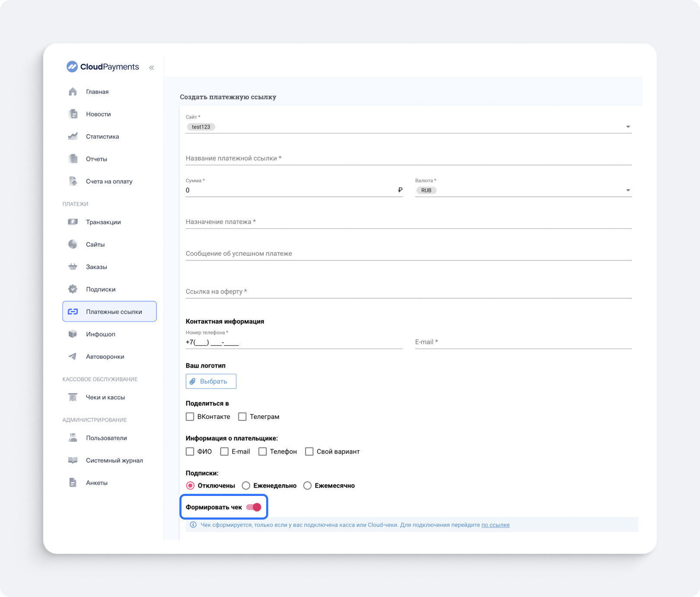Viewport: 700px width, 597px height.
Task: Collapse the sidebar with double-chevron icon
Action: [x=151, y=67]
